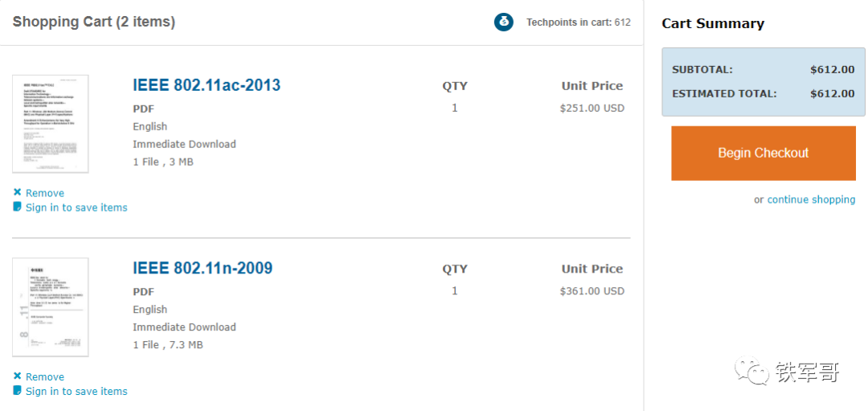Click the save icon under IEEE 802.11n-2009
The height and width of the screenshot is (411, 868).
pos(18,391)
